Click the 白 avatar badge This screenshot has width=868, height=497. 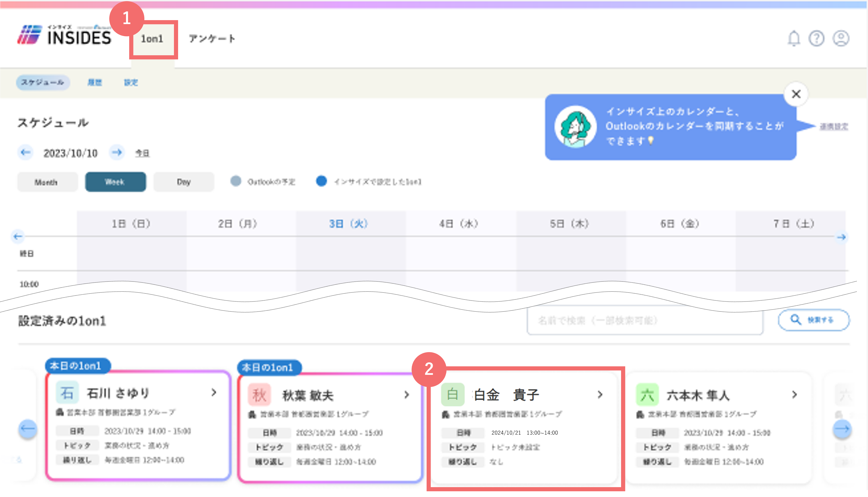[453, 395]
